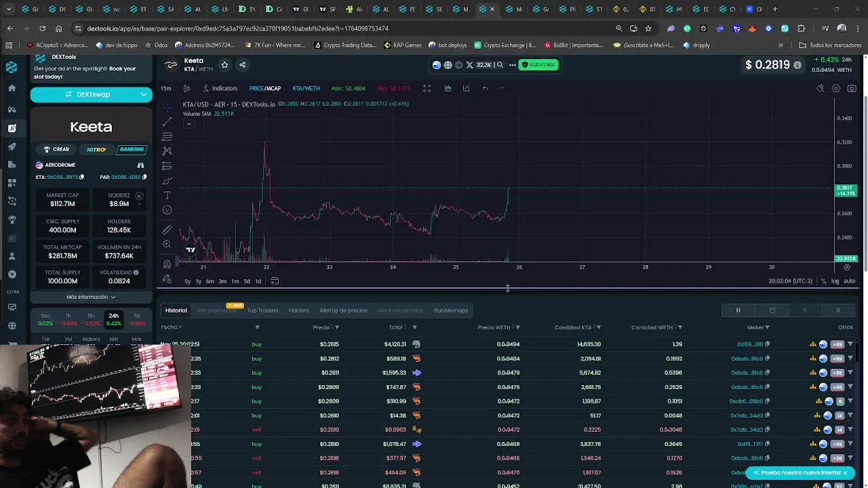Select the chart zoom-in tool
This screenshot has height=488, width=868.
(167, 244)
